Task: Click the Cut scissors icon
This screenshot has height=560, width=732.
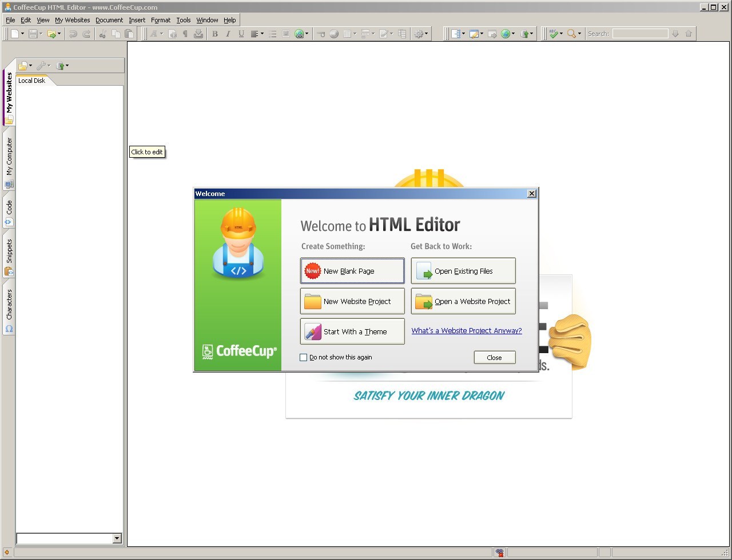Action: 103,34
